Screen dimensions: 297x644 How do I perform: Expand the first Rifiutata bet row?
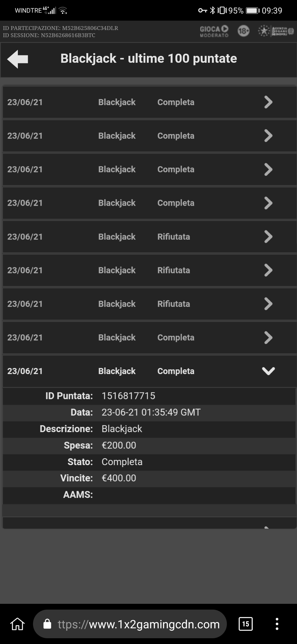(x=150, y=237)
